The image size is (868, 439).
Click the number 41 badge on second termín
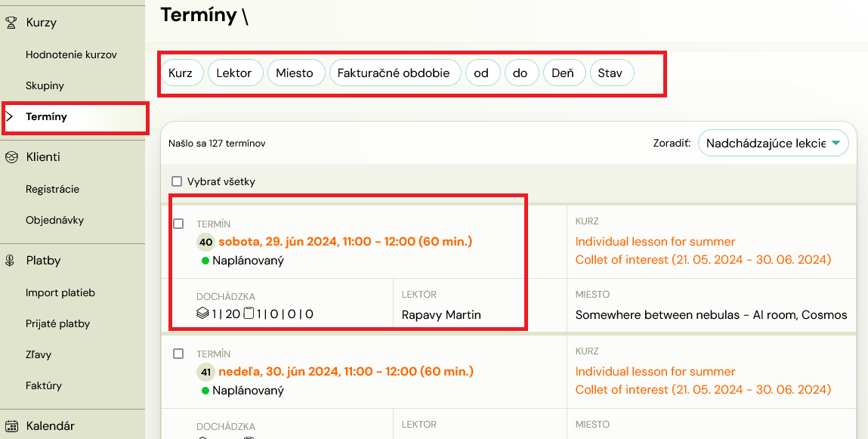pyautogui.click(x=206, y=372)
